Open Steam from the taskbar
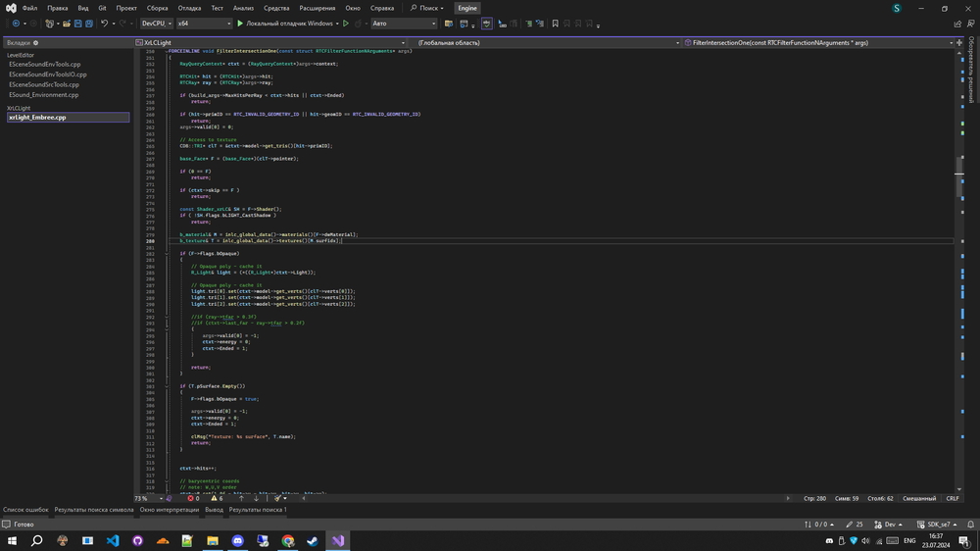Viewport: 980px width, 551px height. (x=314, y=540)
